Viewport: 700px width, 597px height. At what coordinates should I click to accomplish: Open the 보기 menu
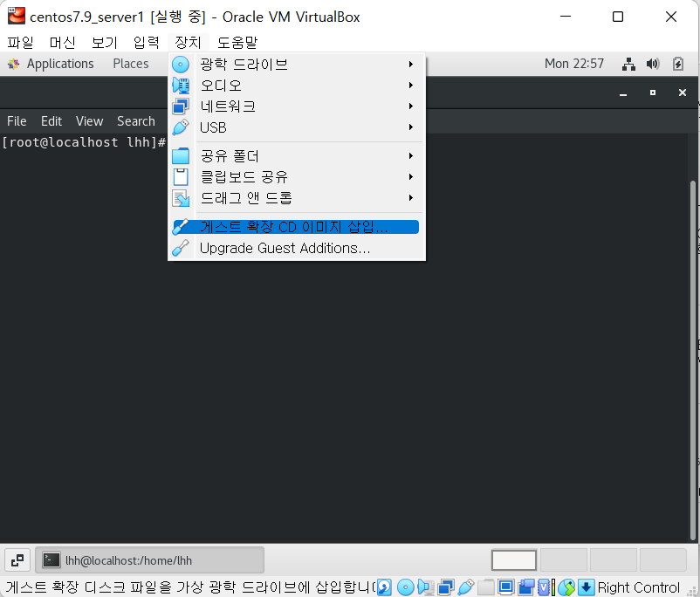[105, 43]
